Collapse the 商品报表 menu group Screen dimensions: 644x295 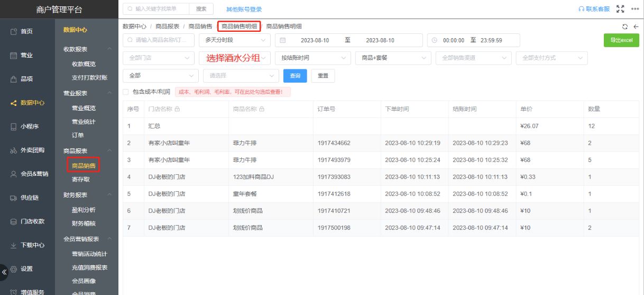pos(110,151)
